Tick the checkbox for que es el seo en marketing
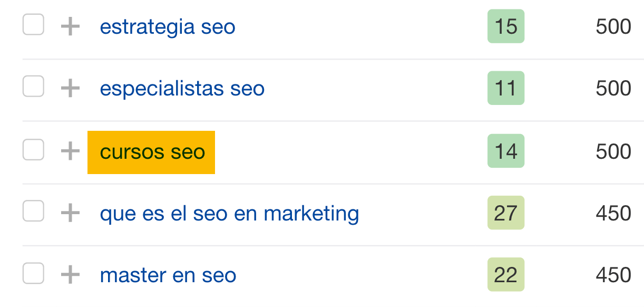The height and width of the screenshot is (307, 644). tap(33, 213)
